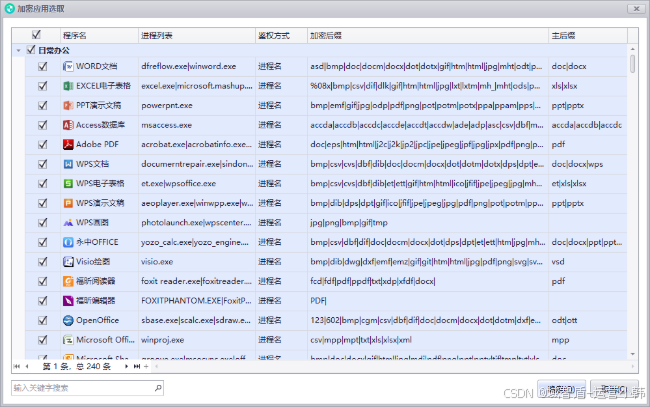
Task: Click the xls|xlsx main suffix cell
Action: (588, 86)
